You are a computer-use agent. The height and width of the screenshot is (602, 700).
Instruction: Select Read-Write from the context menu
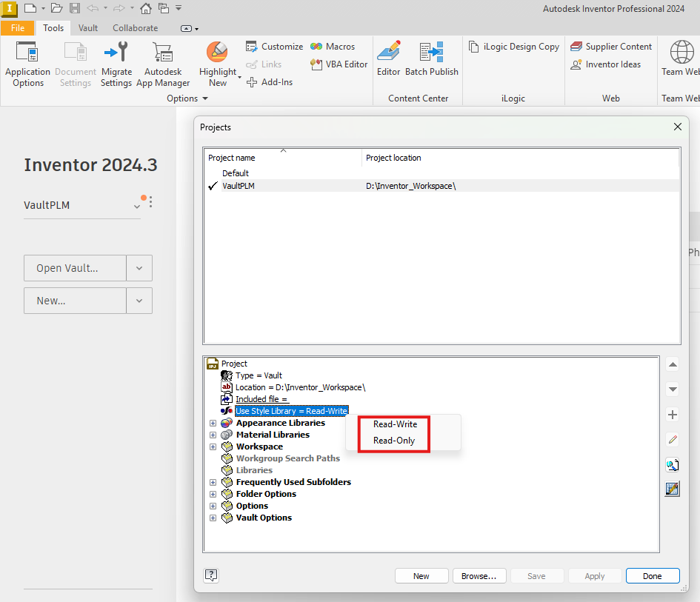coord(395,424)
